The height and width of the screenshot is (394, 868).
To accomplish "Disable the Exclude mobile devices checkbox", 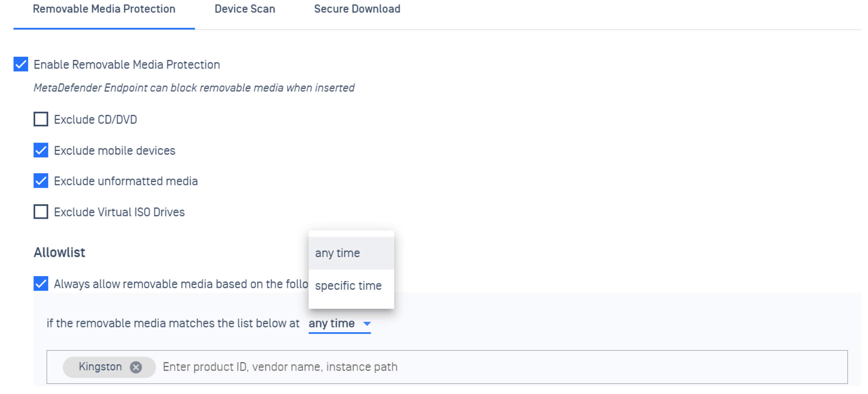I will point(41,150).
